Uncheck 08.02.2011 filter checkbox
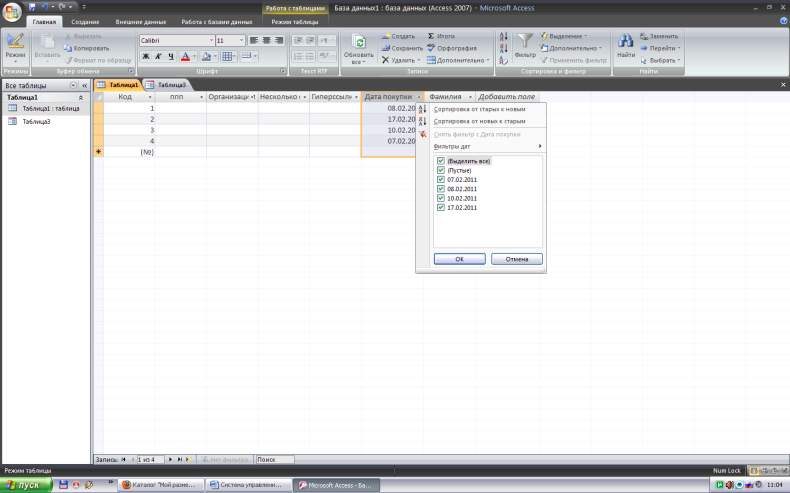 point(441,189)
